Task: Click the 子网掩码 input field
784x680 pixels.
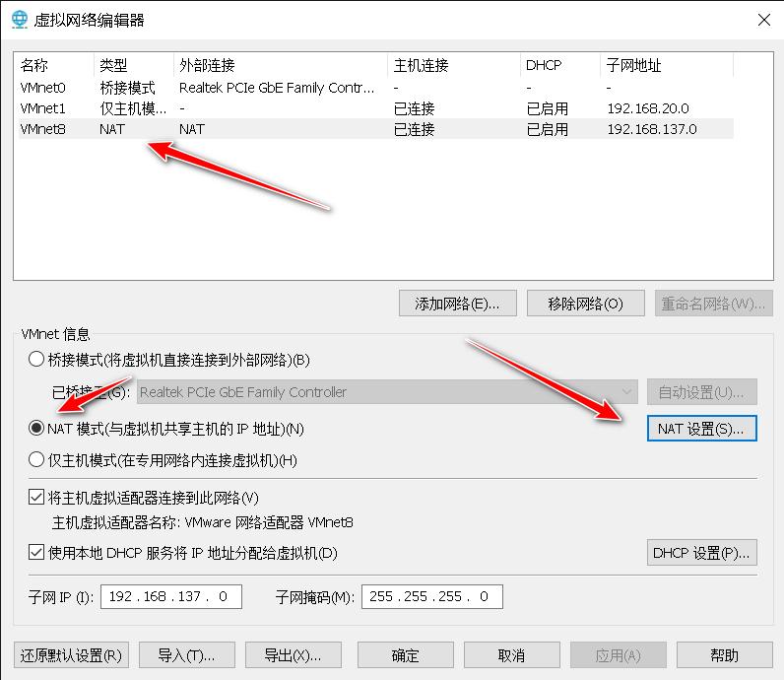Action: pos(432,596)
